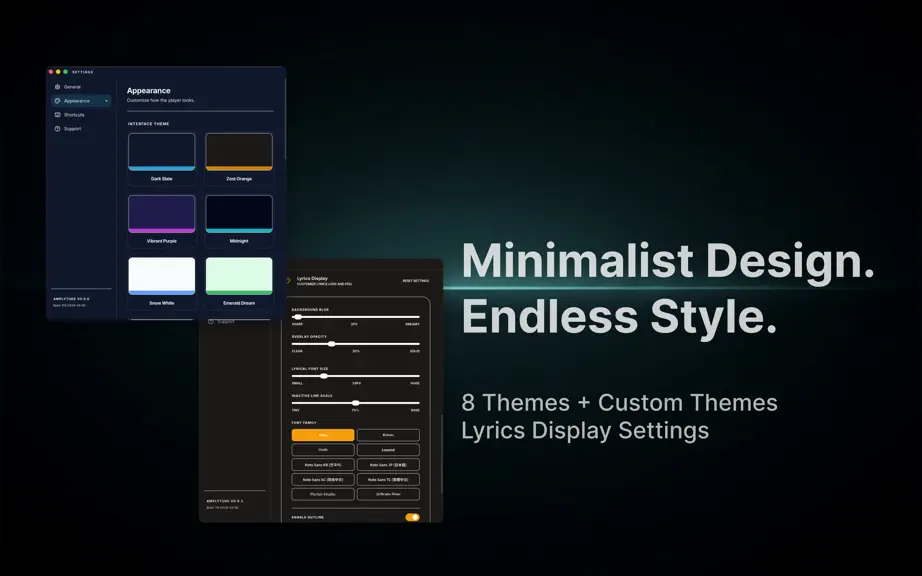This screenshot has height=576, width=922.
Task: Adjust the Inactive Line Scale slider
Action: pyautogui.click(x=356, y=403)
